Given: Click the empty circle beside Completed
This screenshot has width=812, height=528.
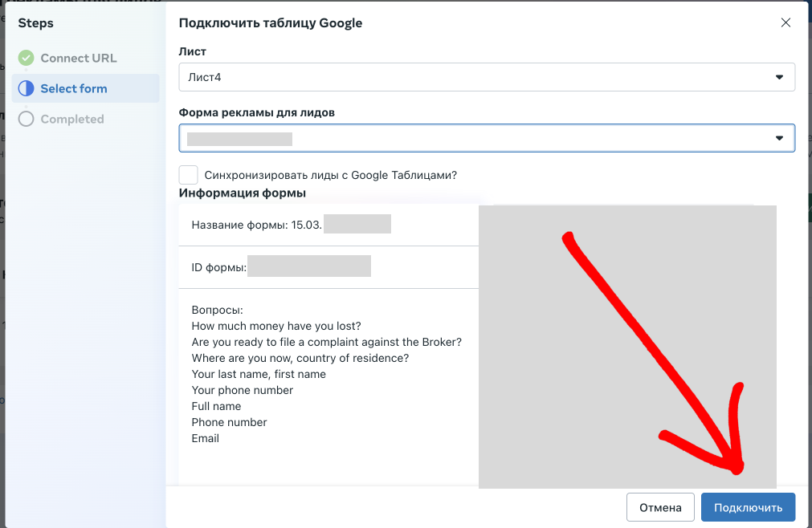Looking at the screenshot, I should coord(26,119).
